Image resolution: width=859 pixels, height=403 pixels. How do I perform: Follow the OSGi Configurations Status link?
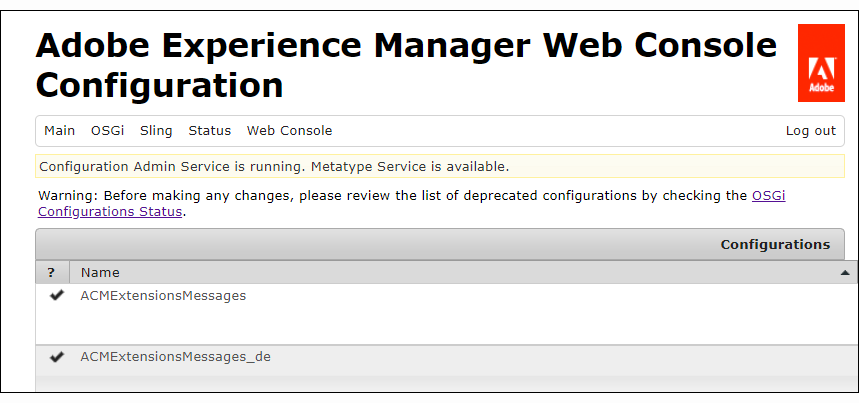(110, 211)
